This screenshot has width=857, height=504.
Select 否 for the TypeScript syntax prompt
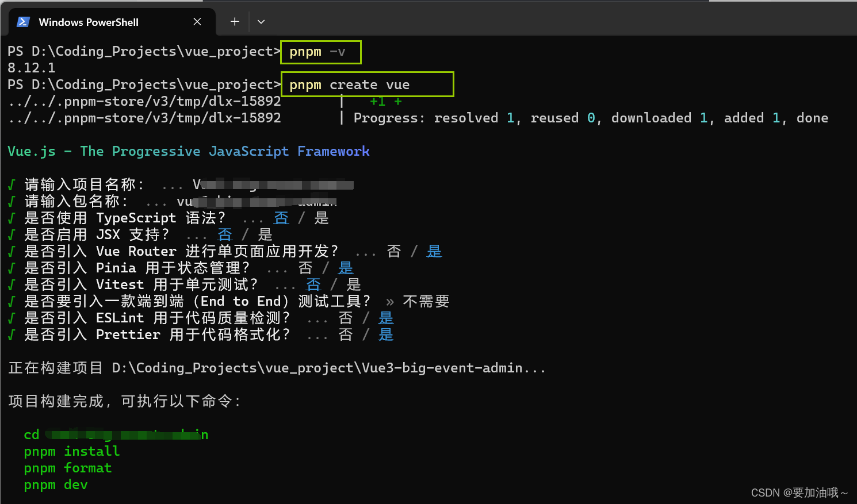[281, 218]
